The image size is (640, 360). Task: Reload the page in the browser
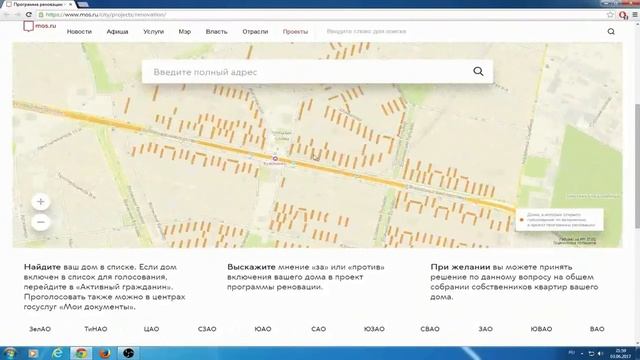[x=29, y=15]
